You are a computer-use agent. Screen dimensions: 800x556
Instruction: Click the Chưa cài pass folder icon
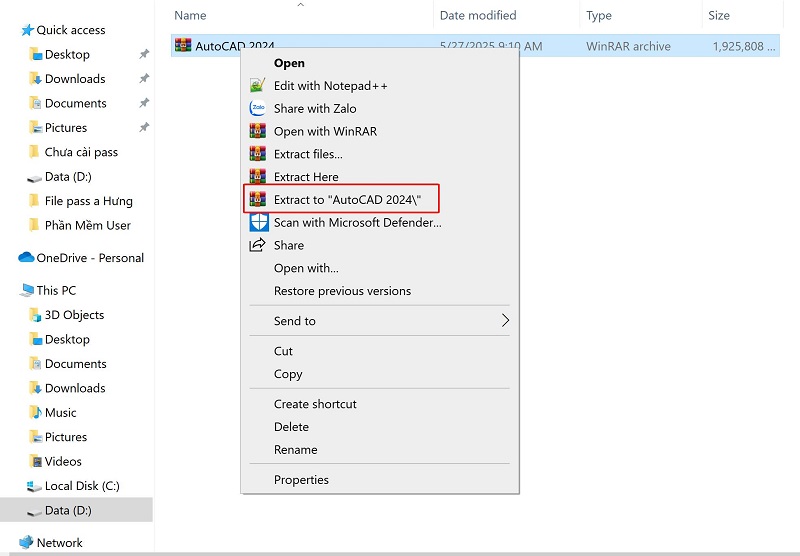coord(34,151)
